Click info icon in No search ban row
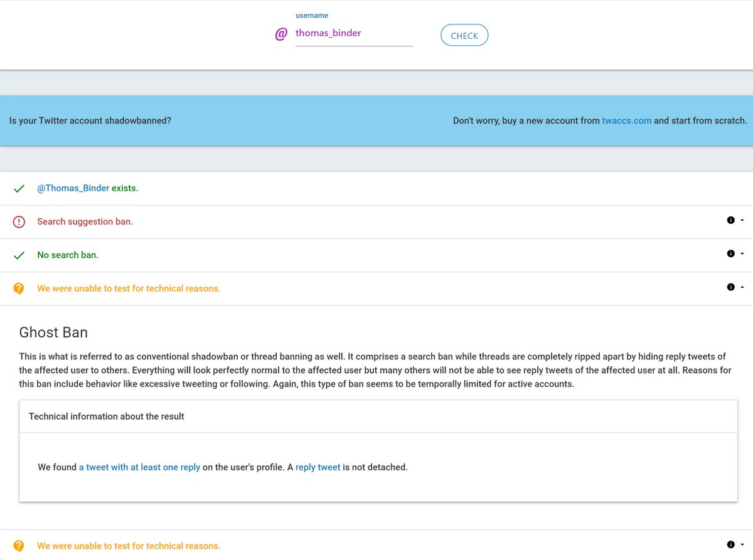 pyautogui.click(x=730, y=254)
